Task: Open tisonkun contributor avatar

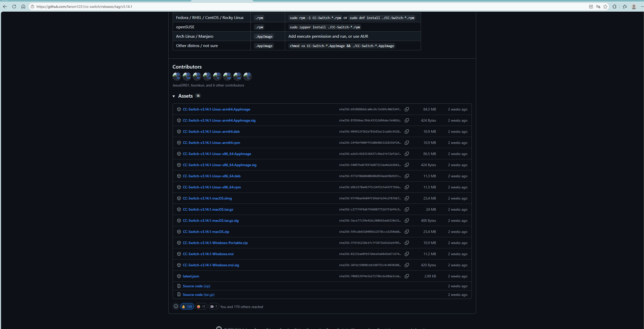Action: (187, 76)
